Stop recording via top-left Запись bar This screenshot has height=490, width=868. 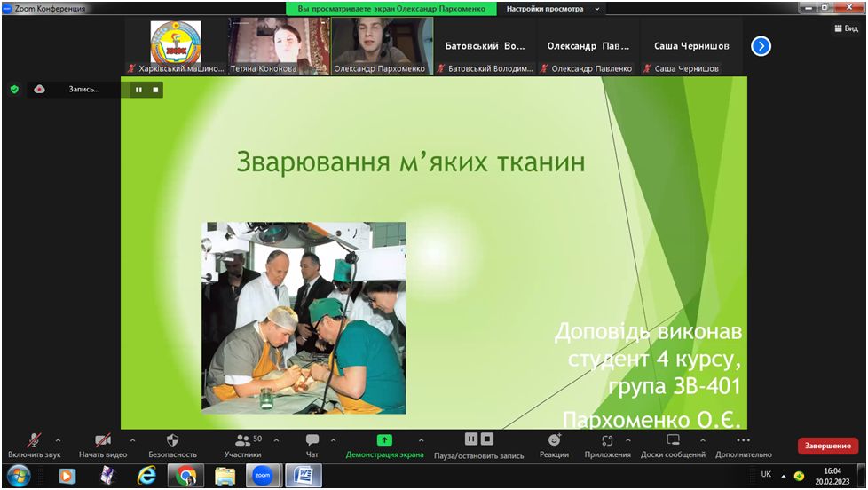tap(155, 90)
